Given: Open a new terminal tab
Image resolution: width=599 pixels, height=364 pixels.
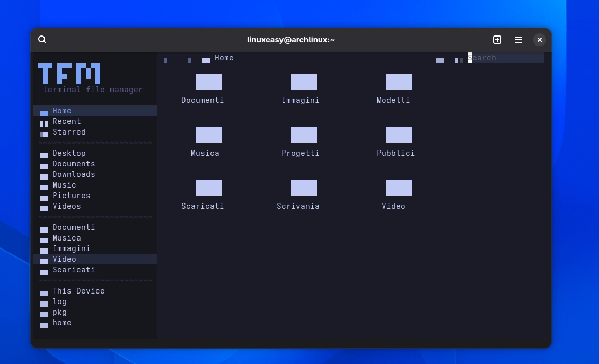Looking at the screenshot, I should [497, 40].
